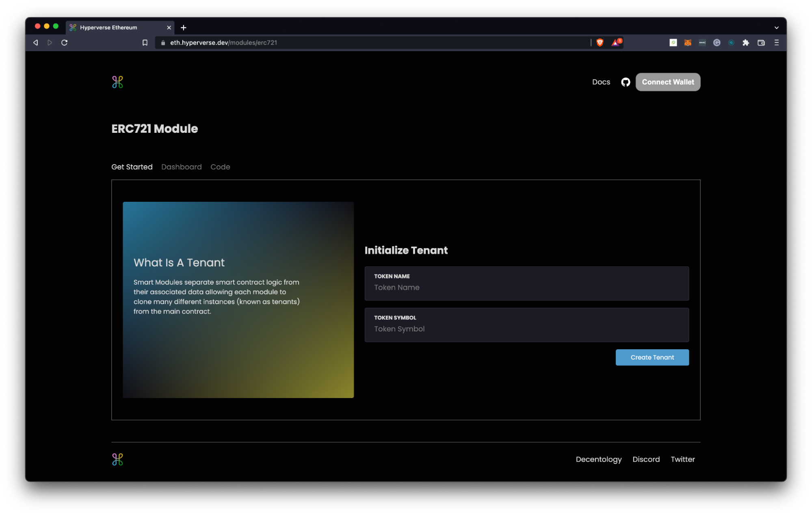Open the Decentology footer link
The image size is (812, 515).
tap(598, 459)
